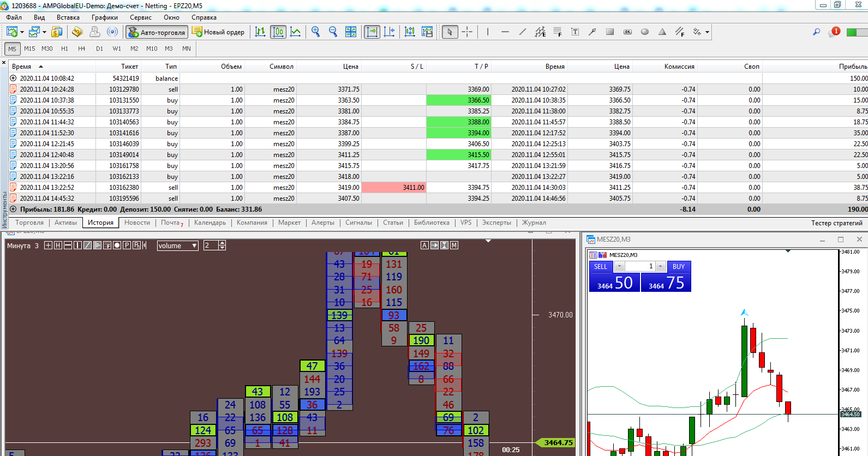This screenshot has width=868, height=456.
Task: Select the trendline drawing tool
Action: click(523, 32)
